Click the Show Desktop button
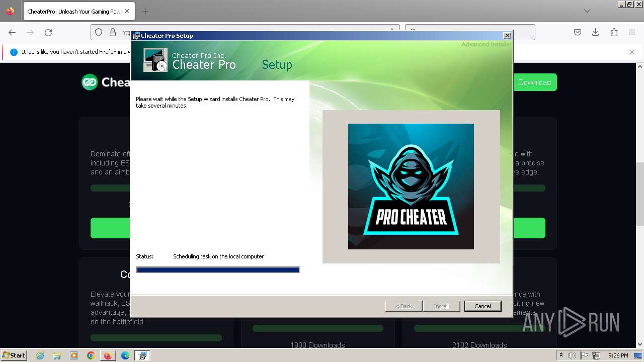 click(x=638, y=355)
